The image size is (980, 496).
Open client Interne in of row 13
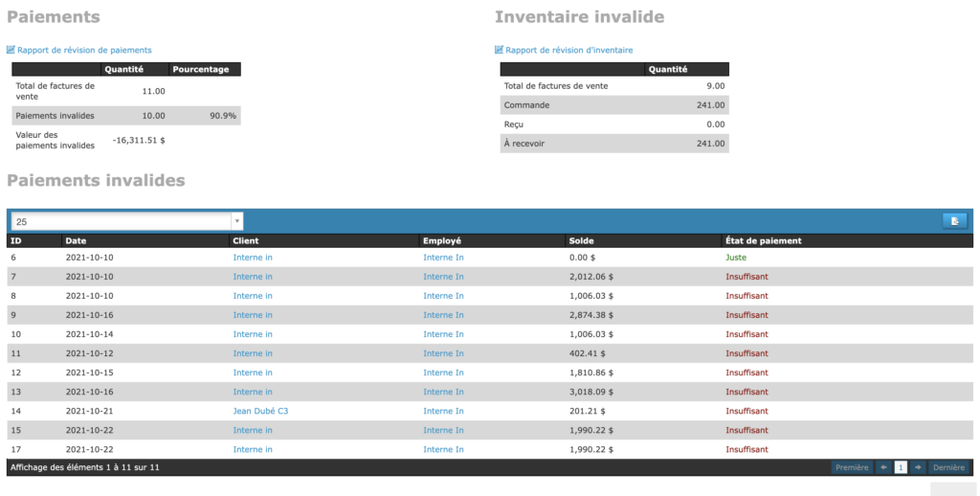253,392
